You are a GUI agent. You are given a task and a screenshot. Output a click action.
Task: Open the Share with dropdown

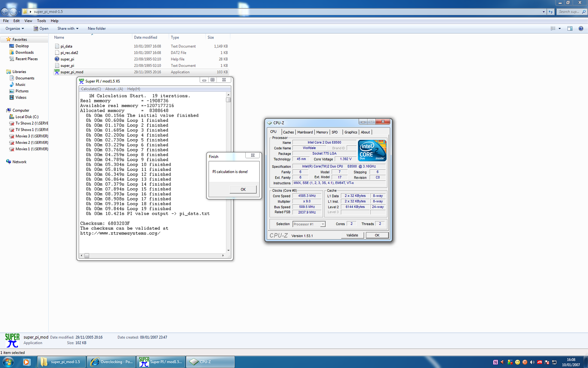[68, 29]
